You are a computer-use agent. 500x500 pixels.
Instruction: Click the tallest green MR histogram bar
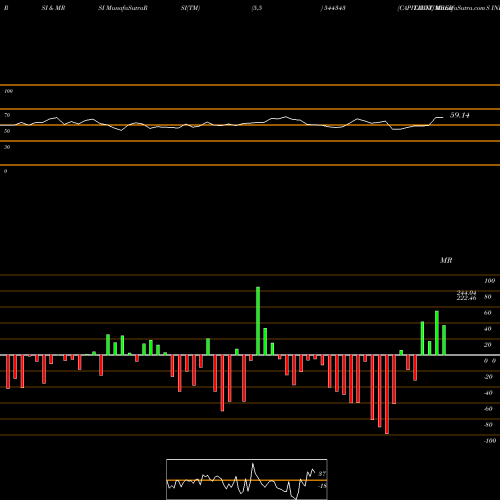[x=258, y=321]
